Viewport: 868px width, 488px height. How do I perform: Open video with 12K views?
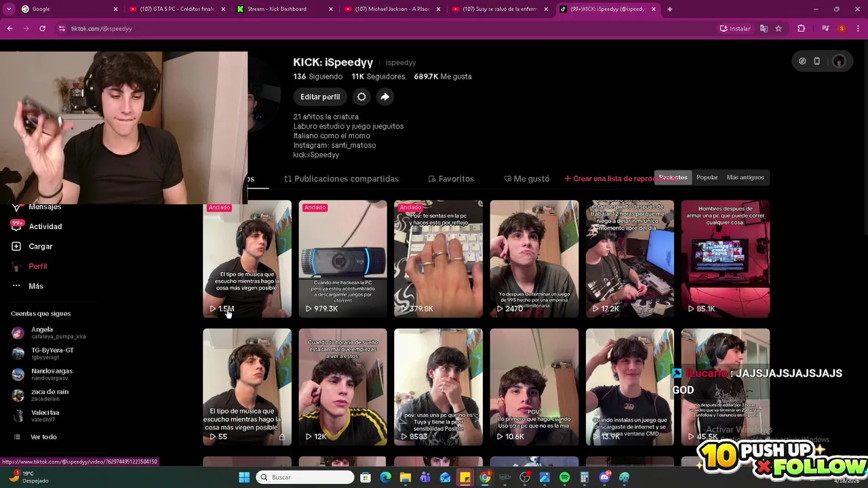coord(342,387)
